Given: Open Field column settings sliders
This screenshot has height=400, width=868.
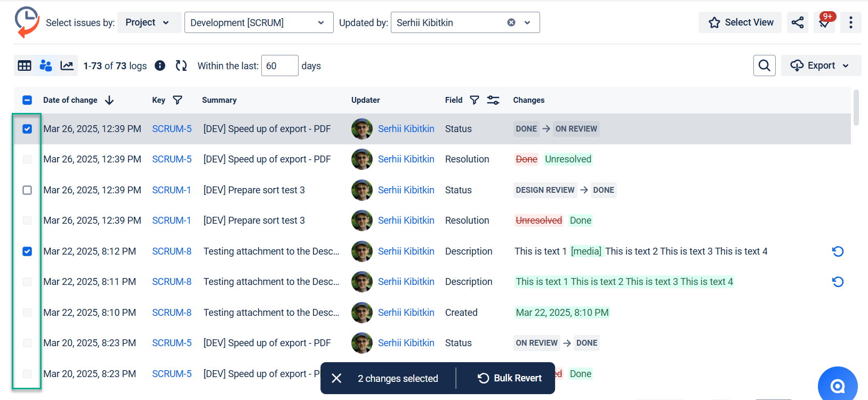Looking at the screenshot, I should tap(493, 100).
